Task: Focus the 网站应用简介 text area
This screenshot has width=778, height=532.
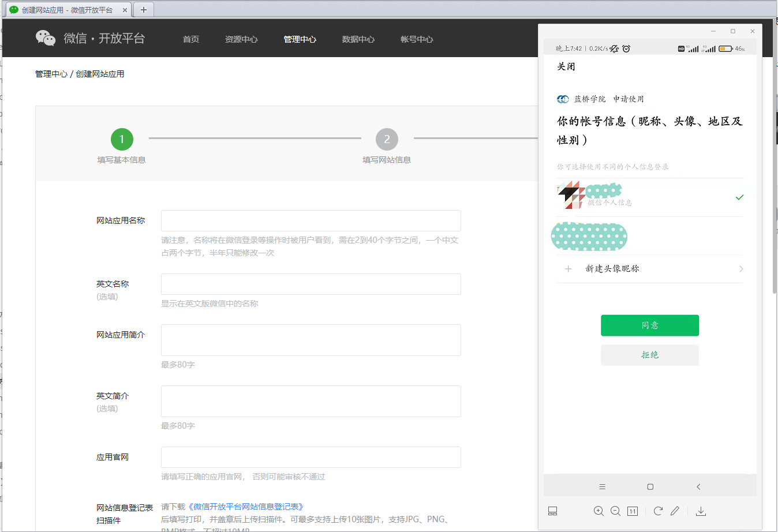Action: 311,340
